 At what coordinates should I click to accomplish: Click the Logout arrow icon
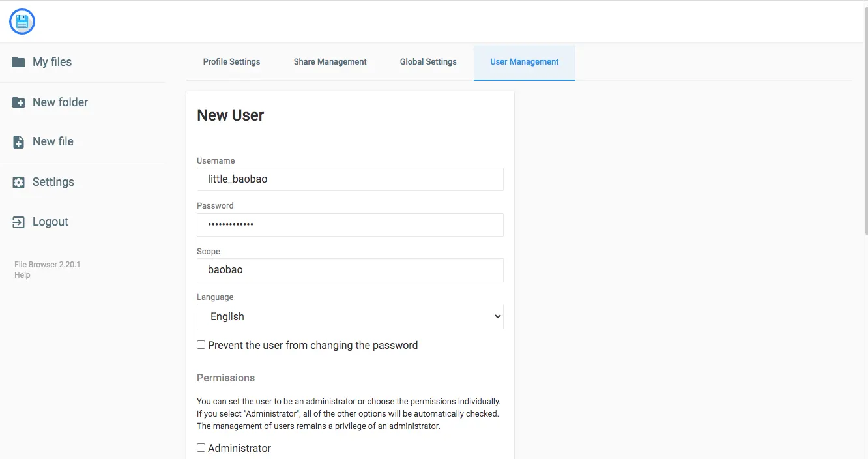(x=19, y=222)
